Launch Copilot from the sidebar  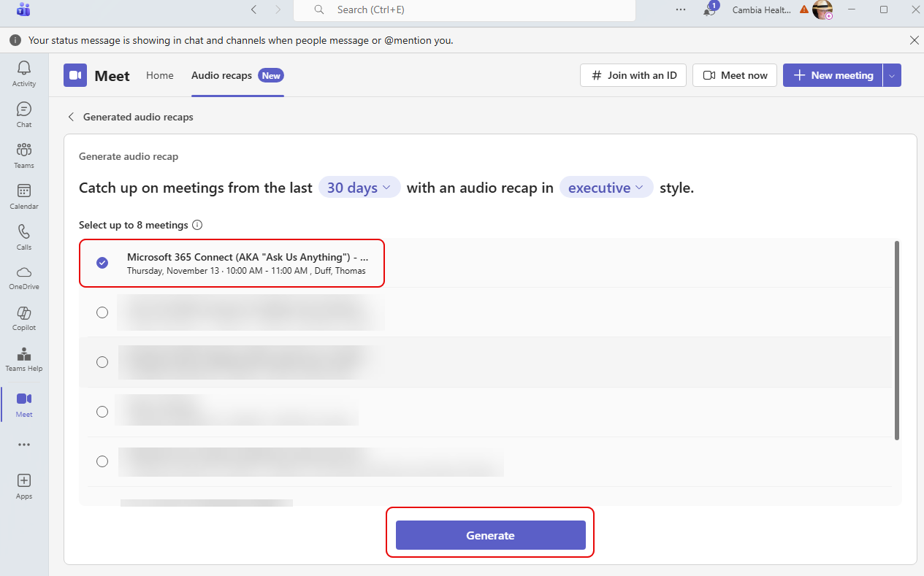click(x=23, y=315)
